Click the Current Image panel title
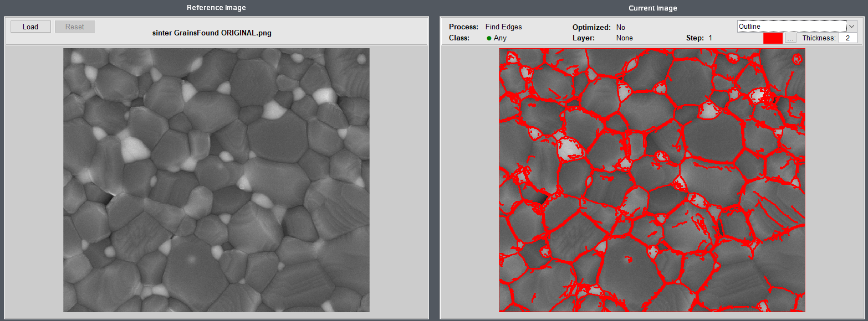This screenshot has height=321, width=868. pos(652,8)
